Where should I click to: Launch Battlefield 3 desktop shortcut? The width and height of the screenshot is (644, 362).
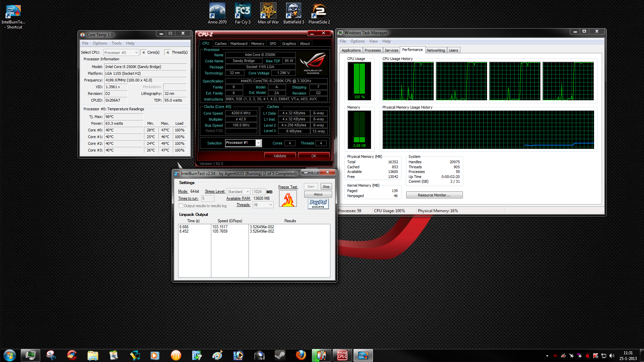tap(293, 14)
